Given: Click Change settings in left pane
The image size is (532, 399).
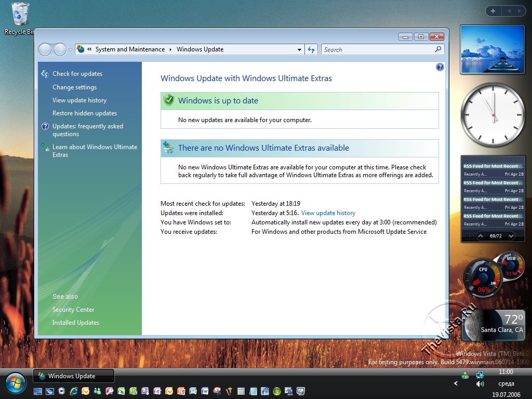Looking at the screenshot, I should pos(74,87).
